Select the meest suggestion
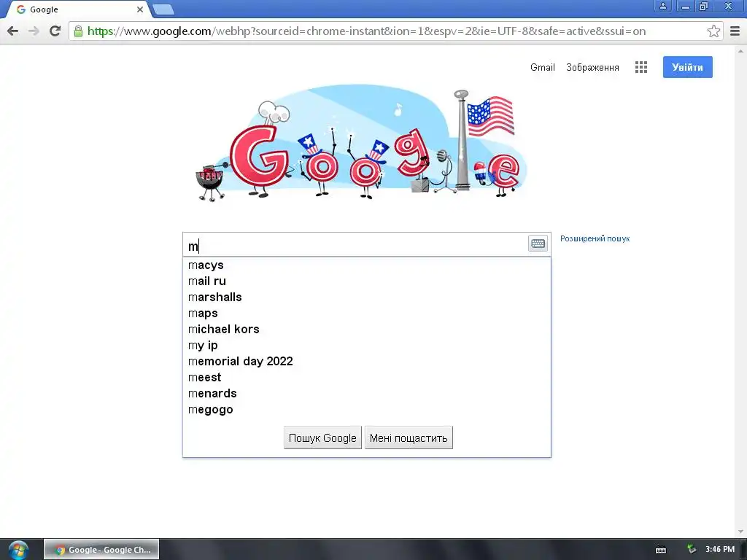 coord(367,378)
